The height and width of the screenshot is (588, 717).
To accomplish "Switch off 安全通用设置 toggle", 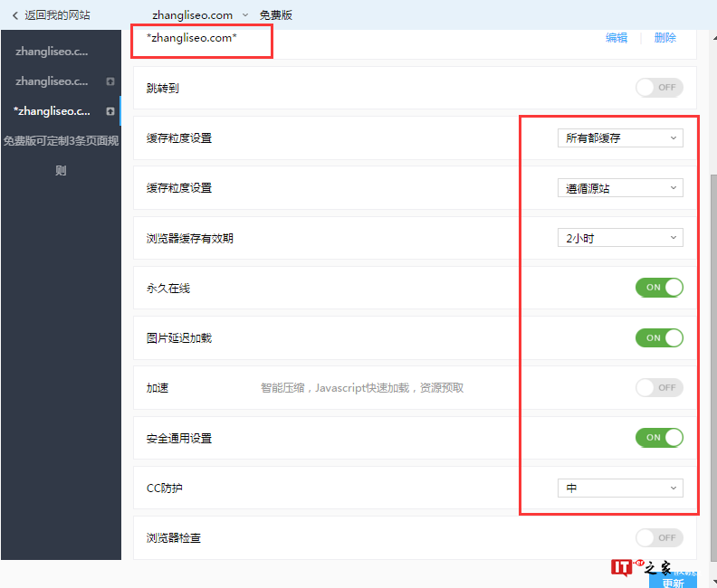I will (659, 438).
